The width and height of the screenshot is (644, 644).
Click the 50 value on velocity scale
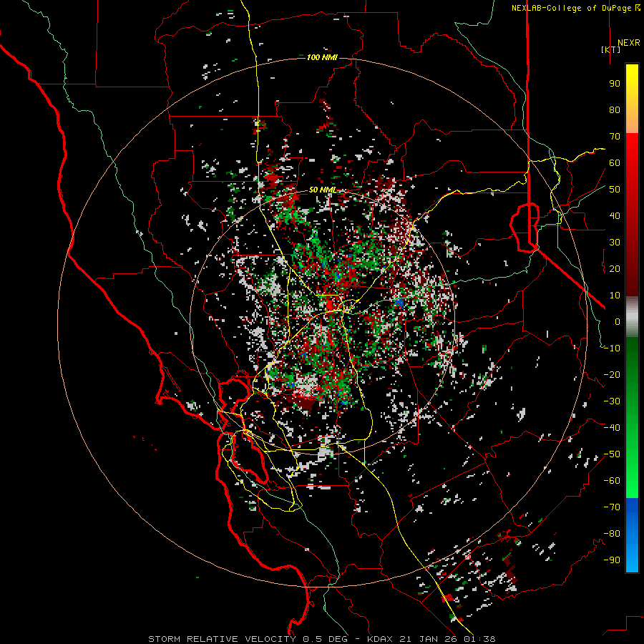(x=615, y=190)
